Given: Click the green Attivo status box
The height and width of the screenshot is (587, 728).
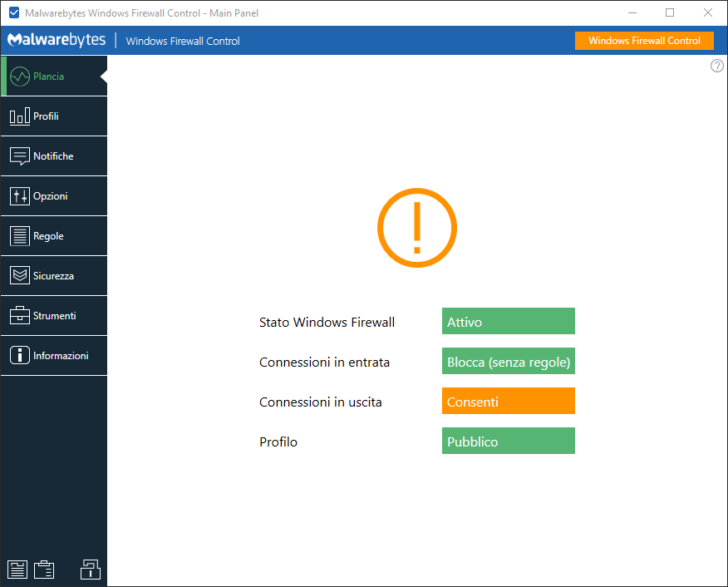Looking at the screenshot, I should click(509, 321).
